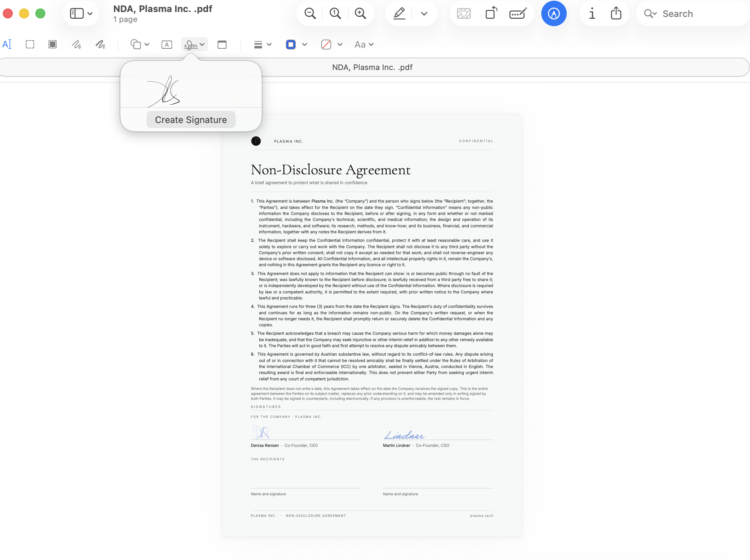Click the right recipient signature line
Screen dimensions: 750x560
pos(438,488)
